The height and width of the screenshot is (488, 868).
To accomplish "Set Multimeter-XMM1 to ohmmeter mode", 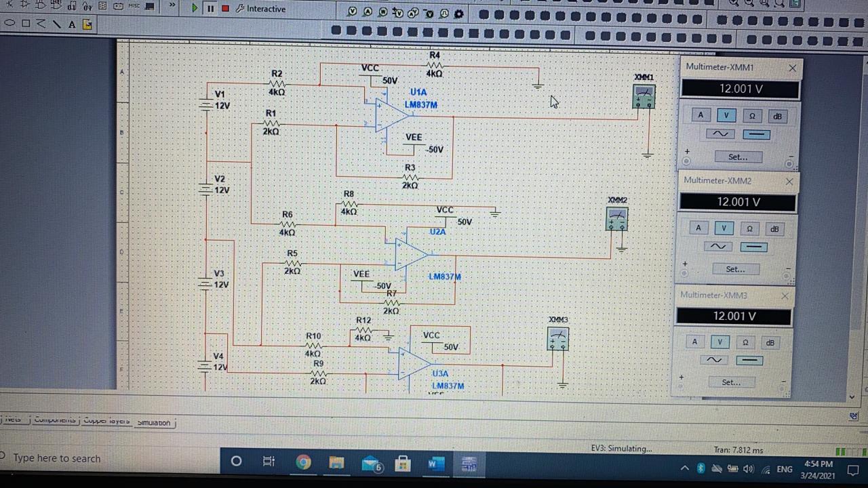I will pyautogui.click(x=751, y=116).
